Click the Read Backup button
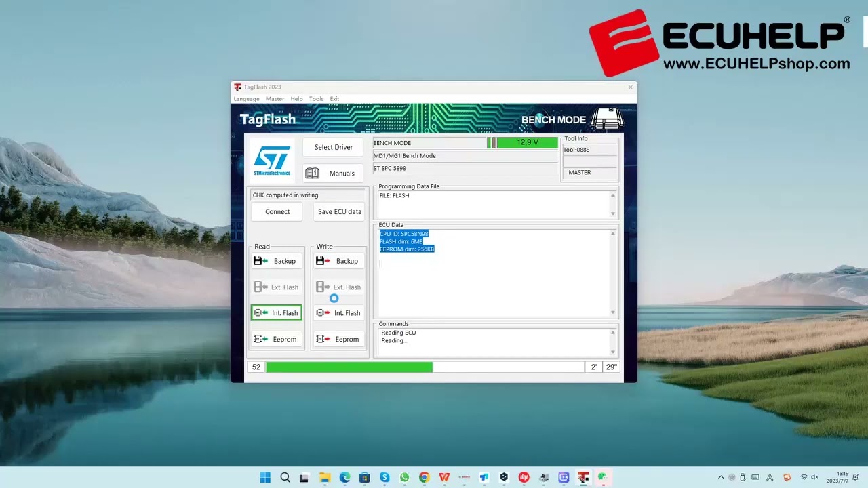 pos(277,261)
